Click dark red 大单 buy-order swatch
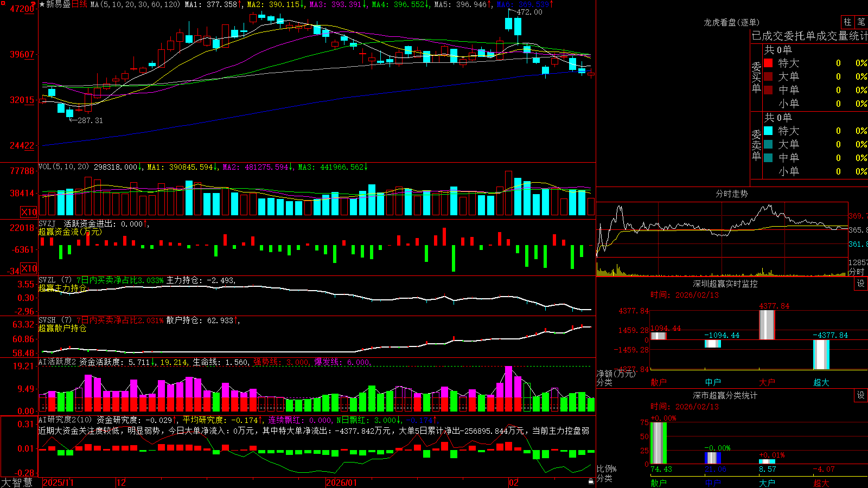This screenshot has height=488, width=868. [768, 76]
